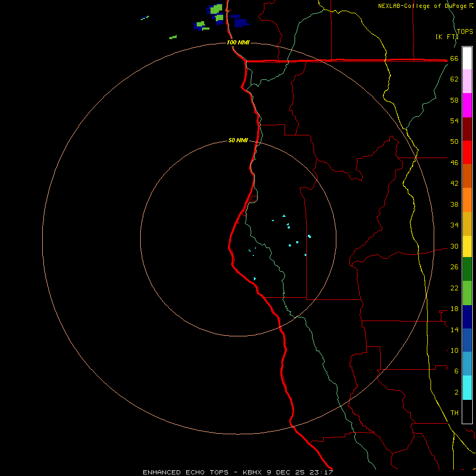Click the 23:17 timestamp in caption
Image resolution: width=476 pixels, height=476 pixels.
point(321,472)
